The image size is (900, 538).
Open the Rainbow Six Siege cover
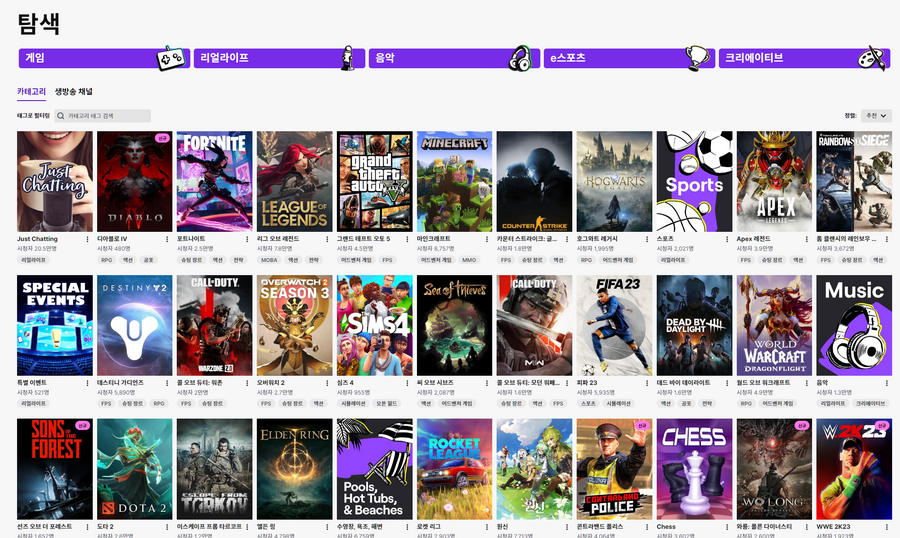(855, 181)
